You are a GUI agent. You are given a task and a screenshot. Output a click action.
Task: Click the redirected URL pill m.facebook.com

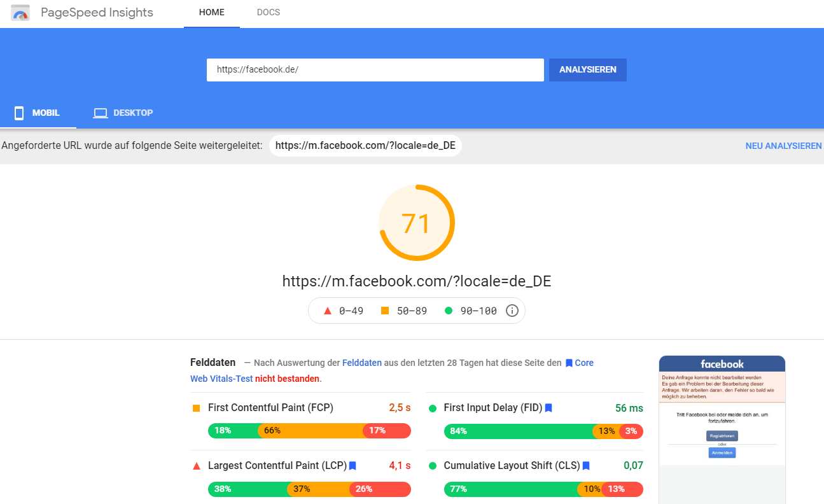pos(365,146)
